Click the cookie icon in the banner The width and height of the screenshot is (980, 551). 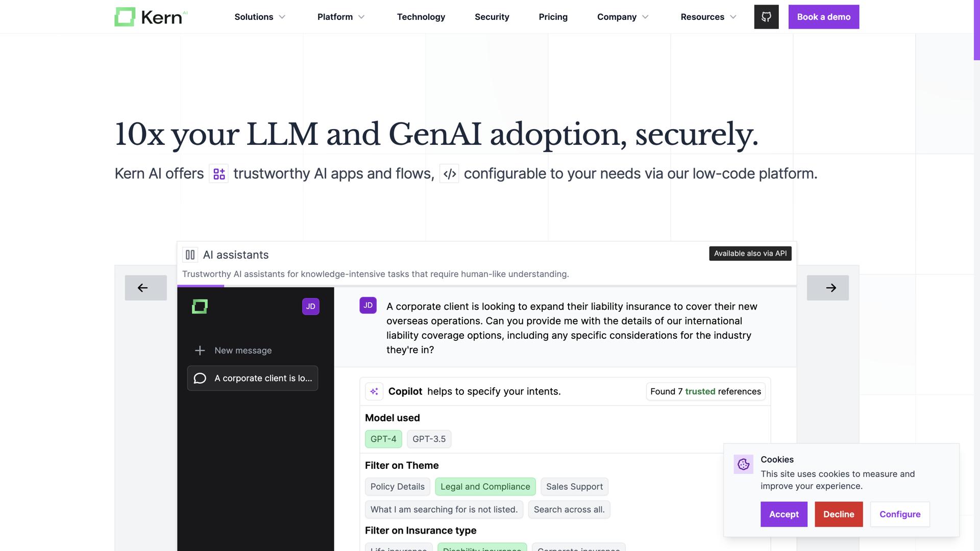[x=743, y=464]
